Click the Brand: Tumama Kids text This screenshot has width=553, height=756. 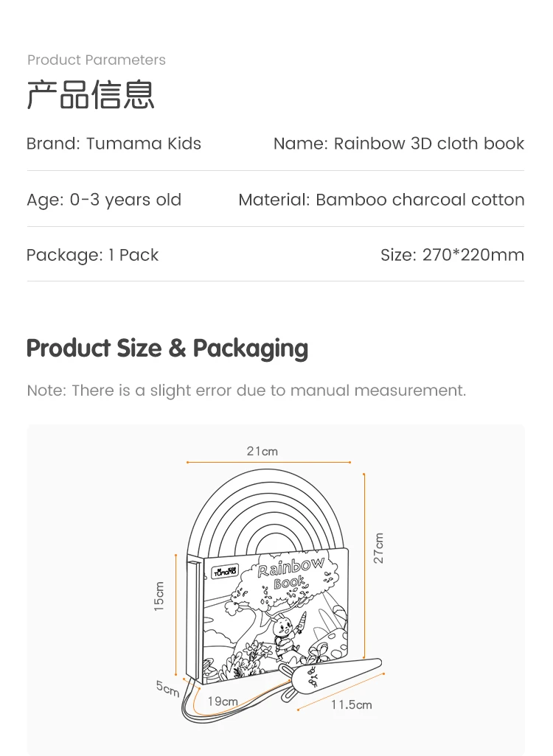(x=114, y=144)
